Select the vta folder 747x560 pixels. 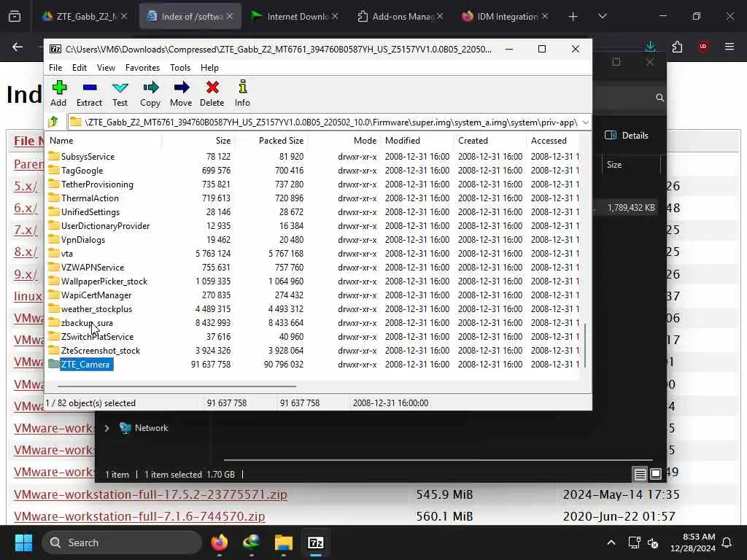pyautogui.click(x=66, y=253)
